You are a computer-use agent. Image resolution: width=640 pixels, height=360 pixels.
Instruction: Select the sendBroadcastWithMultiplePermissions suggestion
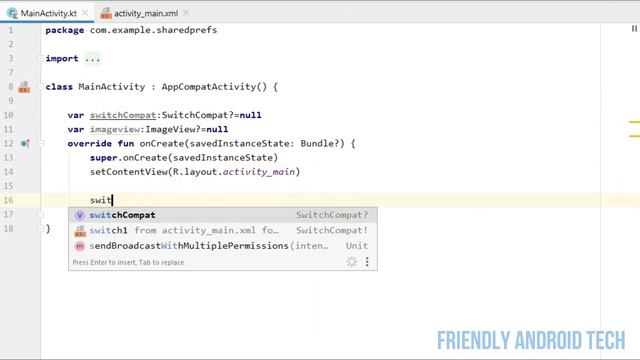pos(223,246)
